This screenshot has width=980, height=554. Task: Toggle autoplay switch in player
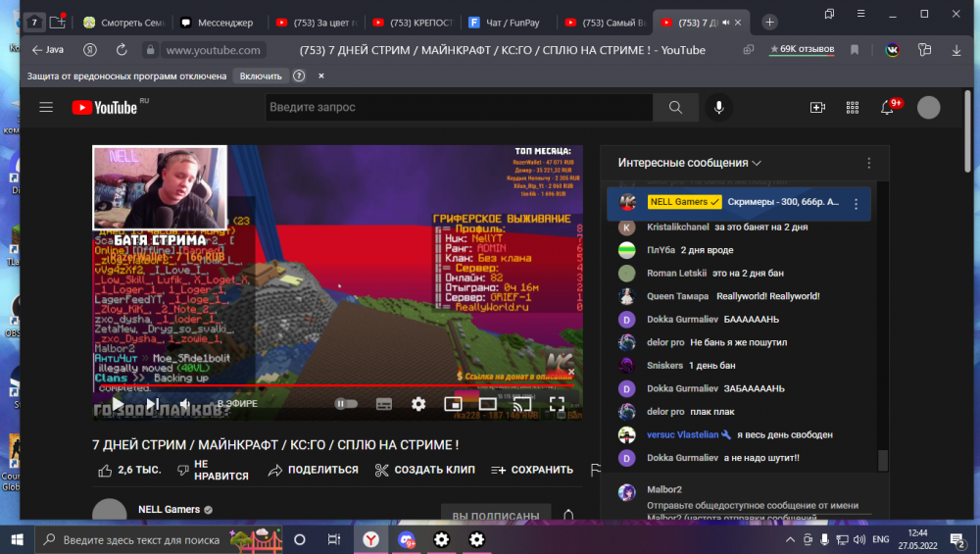(346, 404)
